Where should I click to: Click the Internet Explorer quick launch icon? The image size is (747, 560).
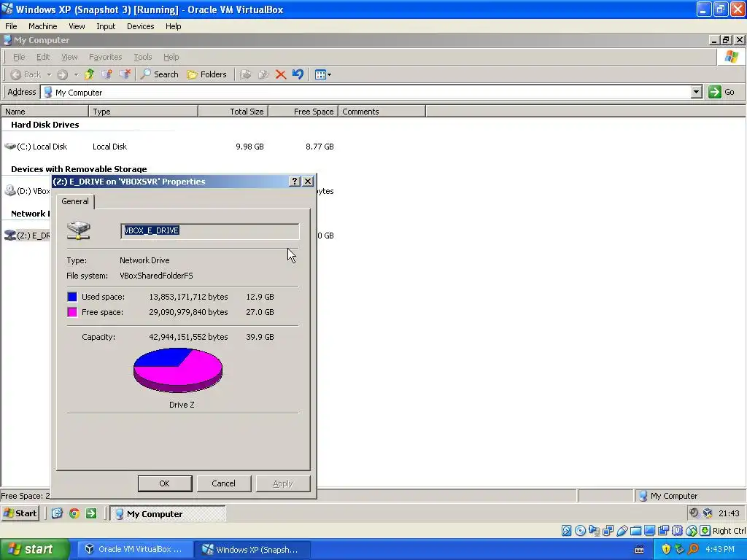pyautogui.click(x=57, y=513)
